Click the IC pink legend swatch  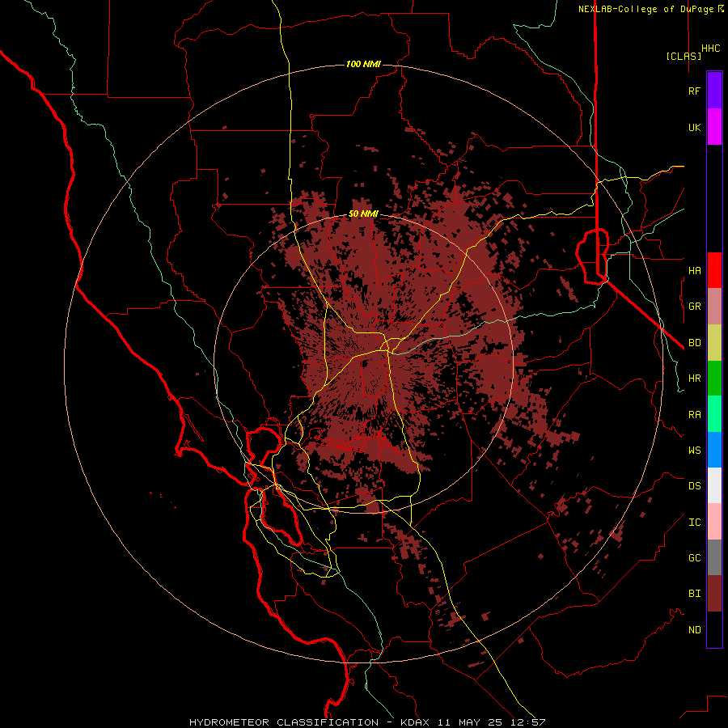coord(714,522)
